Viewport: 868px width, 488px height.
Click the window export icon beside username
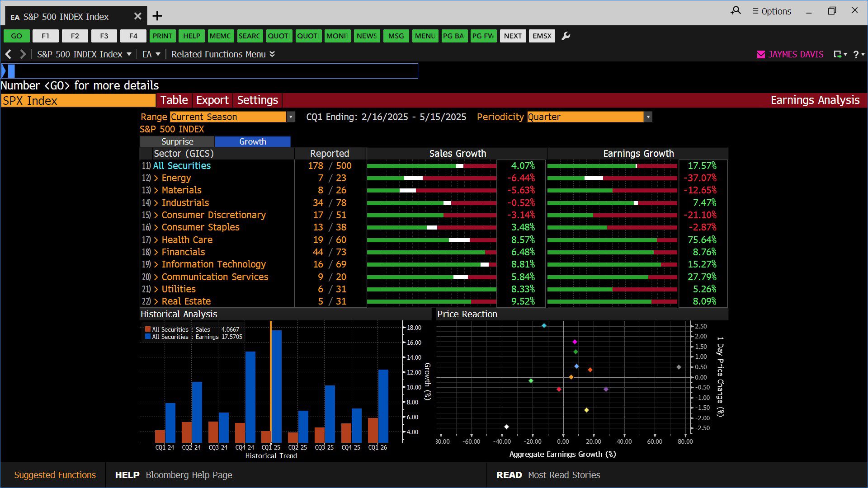[838, 54]
